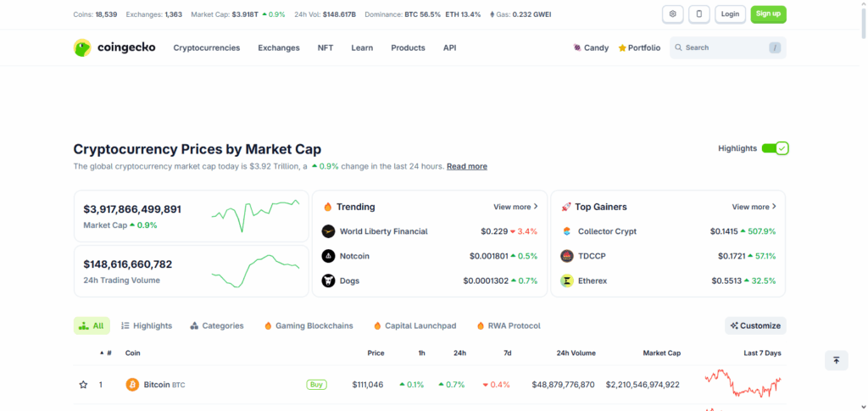The image size is (868, 411).
Task: Click the World Liberty Financial coin icon
Action: [328, 231]
